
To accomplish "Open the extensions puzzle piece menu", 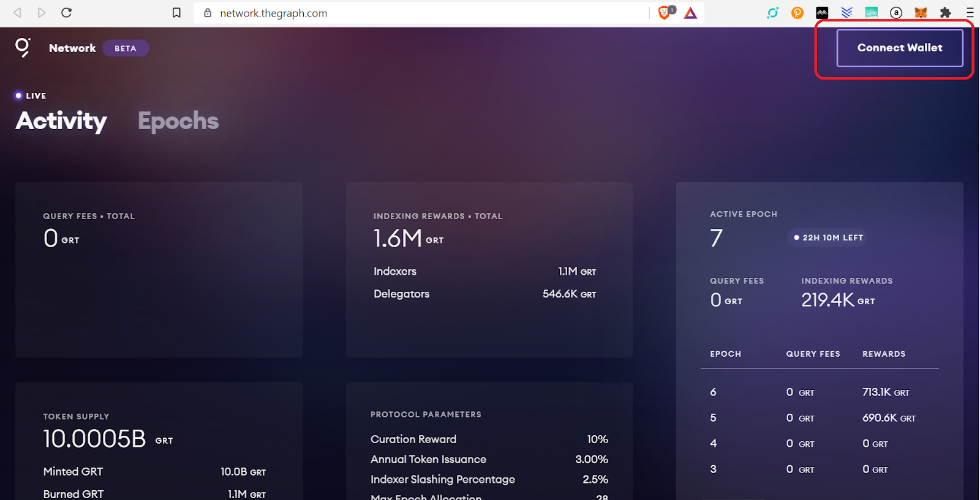I will [946, 12].
